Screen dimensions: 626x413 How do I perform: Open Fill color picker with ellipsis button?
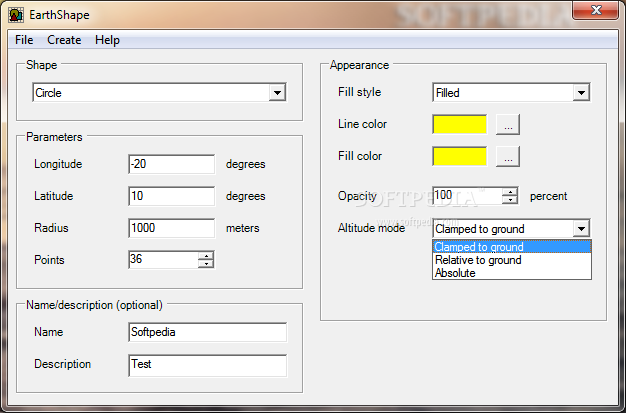[508, 156]
